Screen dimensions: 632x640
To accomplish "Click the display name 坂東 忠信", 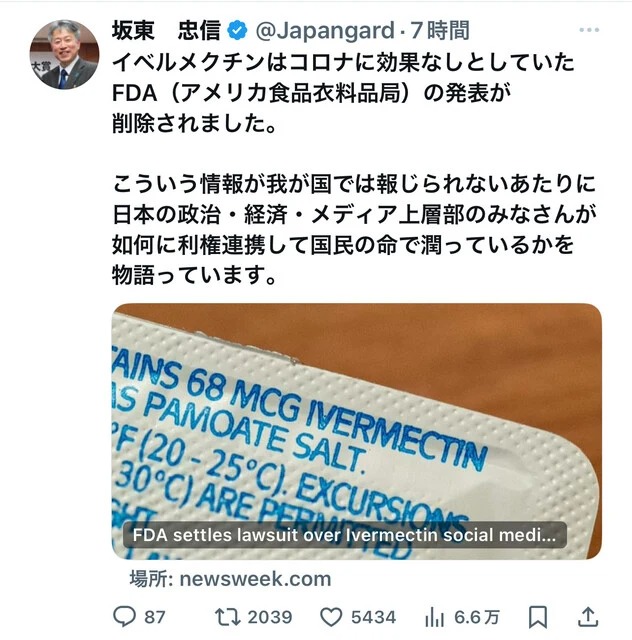I will [166, 31].
